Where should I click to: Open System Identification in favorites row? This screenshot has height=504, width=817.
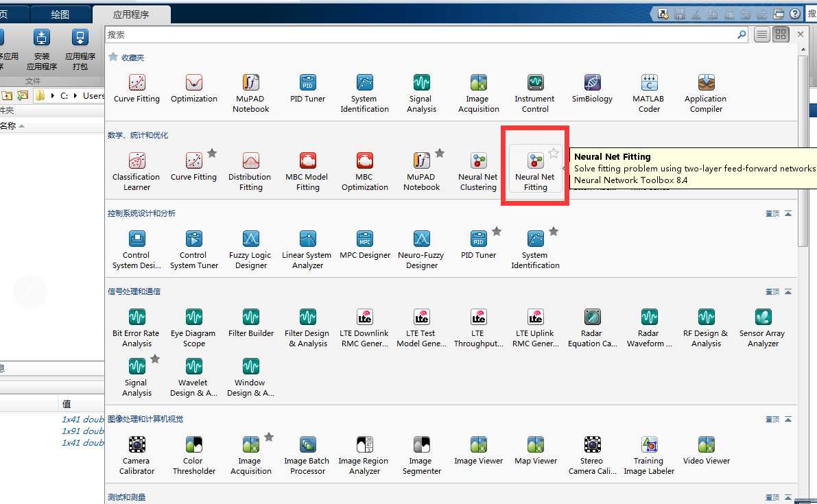[x=364, y=94]
